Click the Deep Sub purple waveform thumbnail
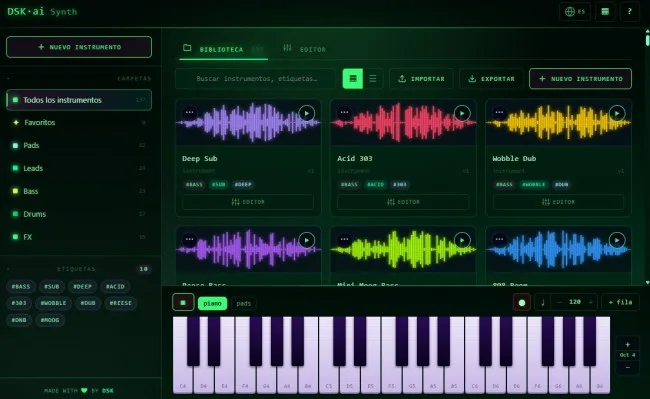Screen dimensions: 650x399 [x=248, y=123]
